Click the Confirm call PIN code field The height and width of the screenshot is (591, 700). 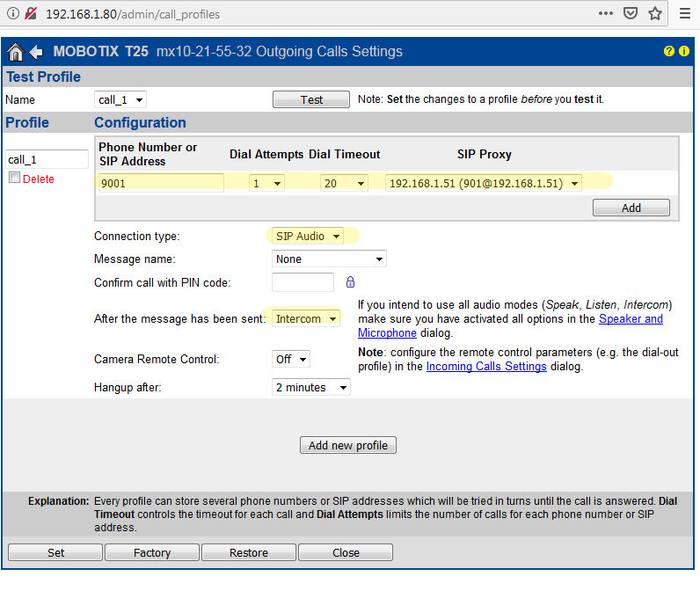click(x=303, y=282)
